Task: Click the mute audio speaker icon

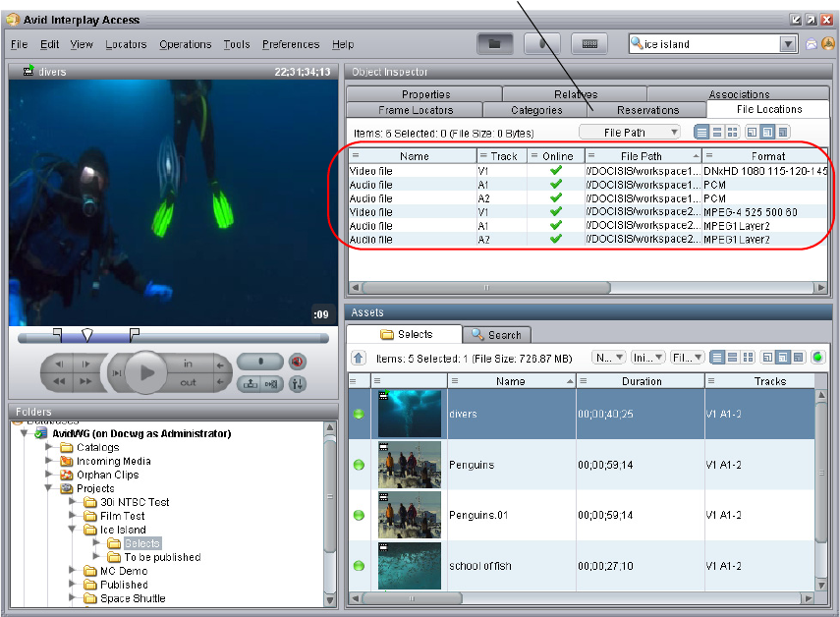Action: tap(298, 362)
